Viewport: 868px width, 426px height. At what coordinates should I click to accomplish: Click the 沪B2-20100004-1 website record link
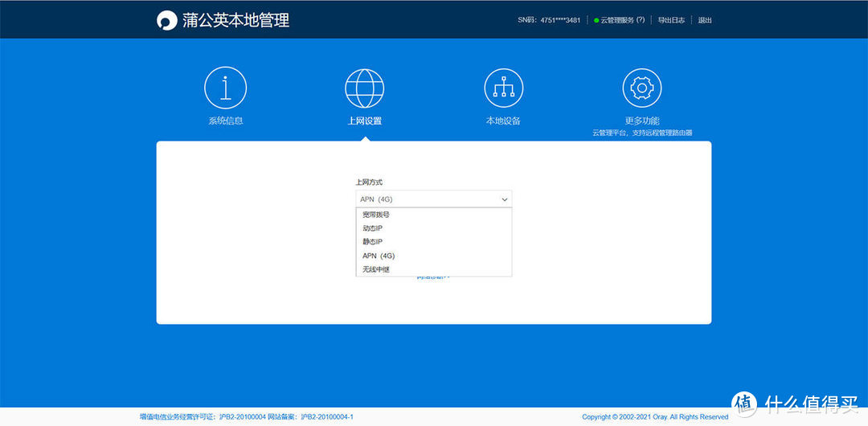pos(327,417)
